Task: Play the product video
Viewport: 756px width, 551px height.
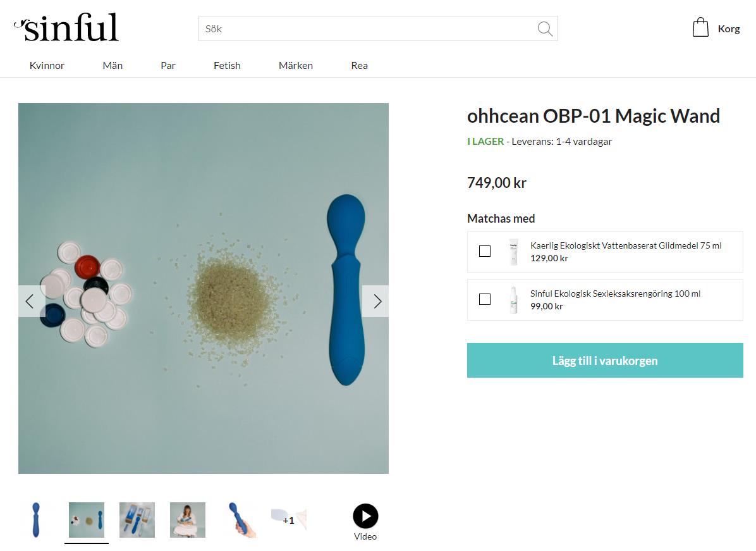Action: point(365,516)
